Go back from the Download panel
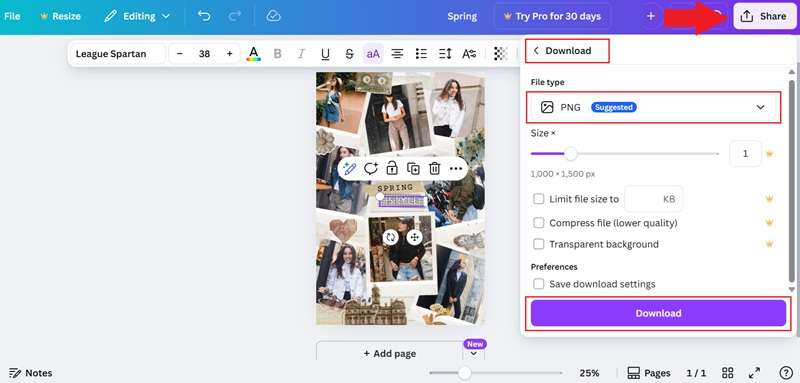Image resolution: width=800 pixels, height=383 pixels. 536,50
